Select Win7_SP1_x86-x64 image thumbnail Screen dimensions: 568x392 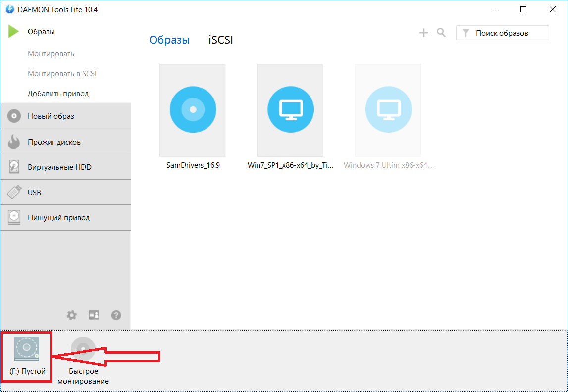(290, 110)
